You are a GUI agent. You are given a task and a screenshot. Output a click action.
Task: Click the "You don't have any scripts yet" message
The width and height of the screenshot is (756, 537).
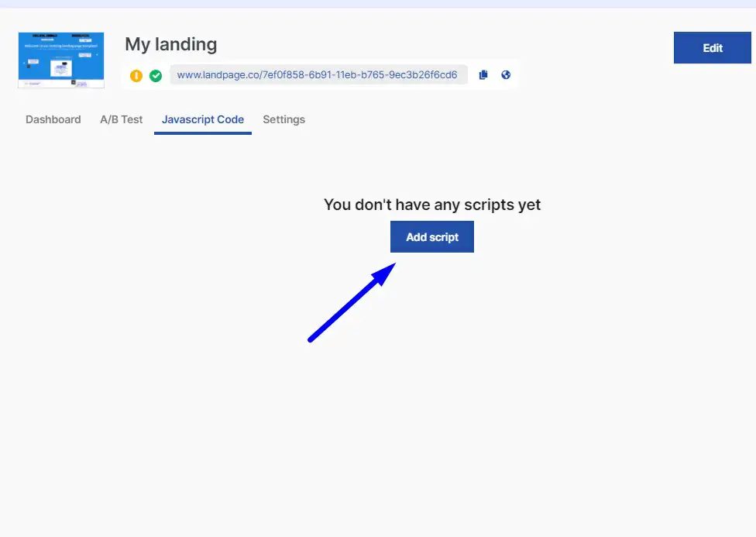click(432, 205)
